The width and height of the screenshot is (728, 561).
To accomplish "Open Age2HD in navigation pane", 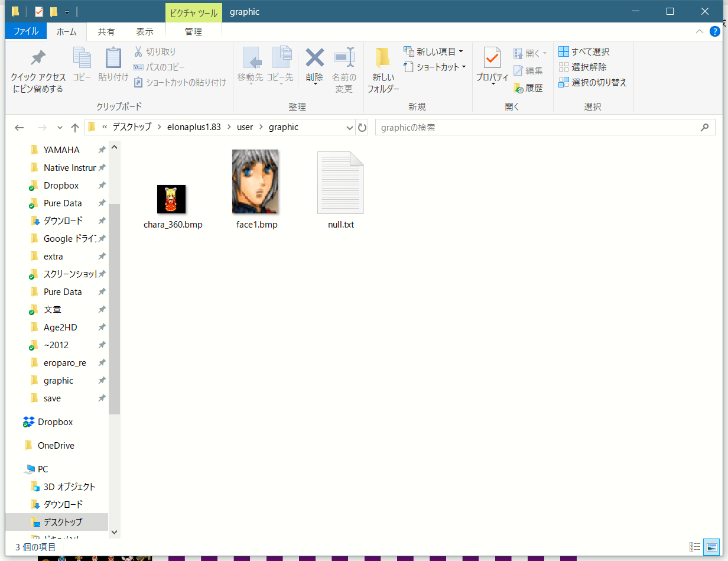I will click(60, 327).
